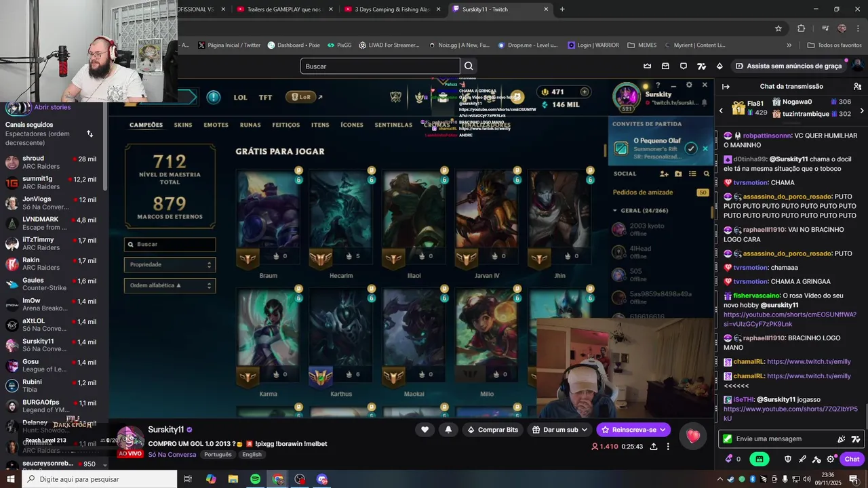Expand the bookmarks bar overflow chevron
The width and height of the screenshot is (868, 488).
789,45
